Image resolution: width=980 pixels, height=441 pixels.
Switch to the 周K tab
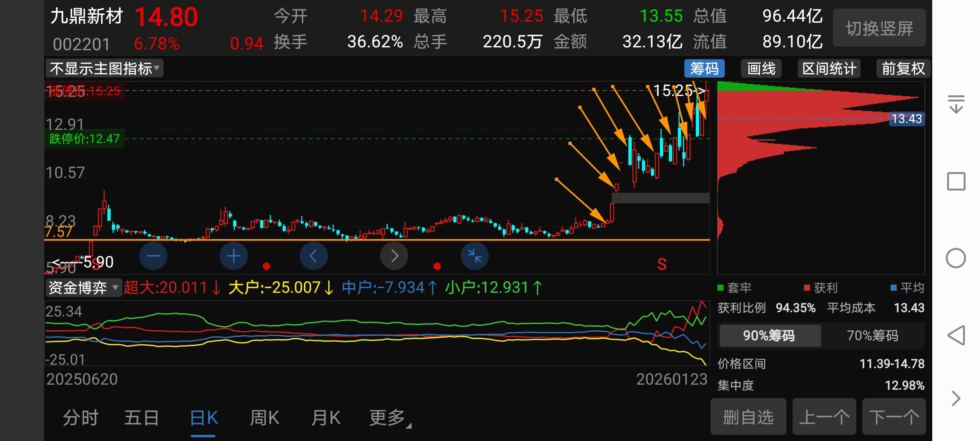[265, 418]
